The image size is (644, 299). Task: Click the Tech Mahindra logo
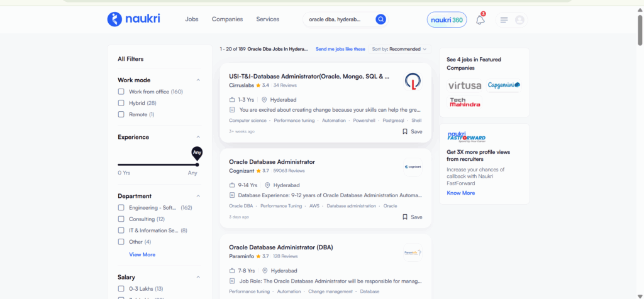pos(465,102)
